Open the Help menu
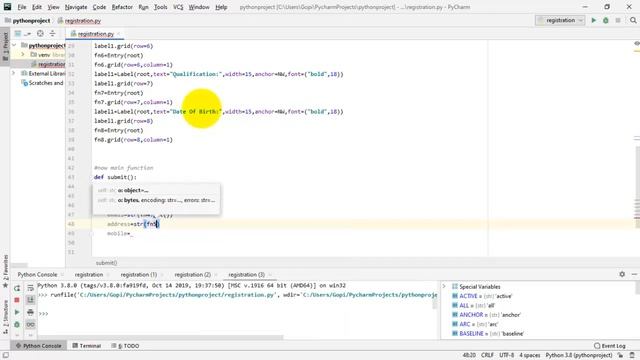640x360 pixels. tap(221, 7)
